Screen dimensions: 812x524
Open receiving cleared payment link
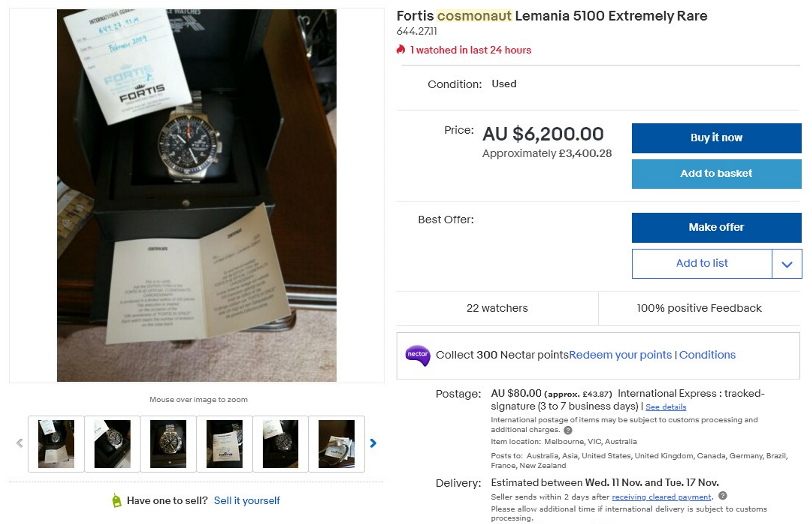662,497
